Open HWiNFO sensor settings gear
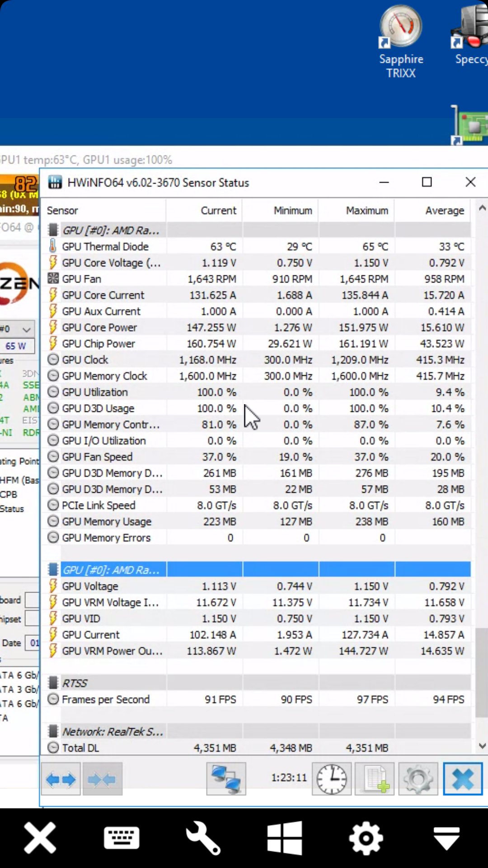The width and height of the screenshot is (488, 868). click(x=418, y=779)
